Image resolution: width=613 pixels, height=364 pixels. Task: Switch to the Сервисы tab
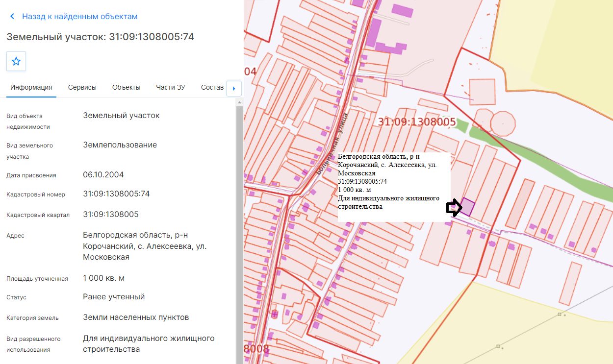[82, 87]
